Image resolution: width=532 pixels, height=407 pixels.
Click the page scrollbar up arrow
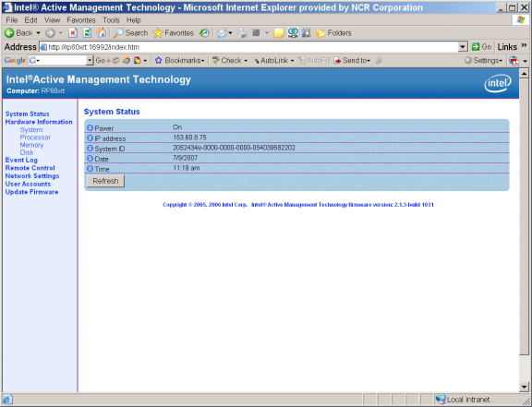[524, 73]
